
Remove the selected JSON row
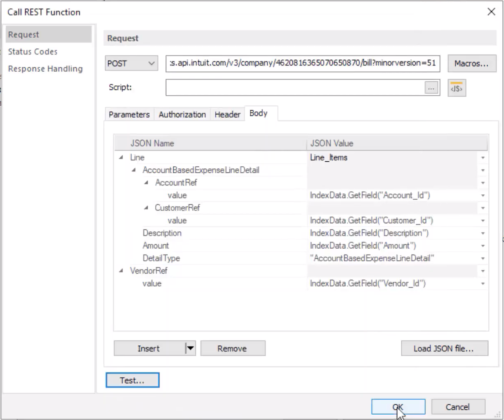[x=233, y=348]
